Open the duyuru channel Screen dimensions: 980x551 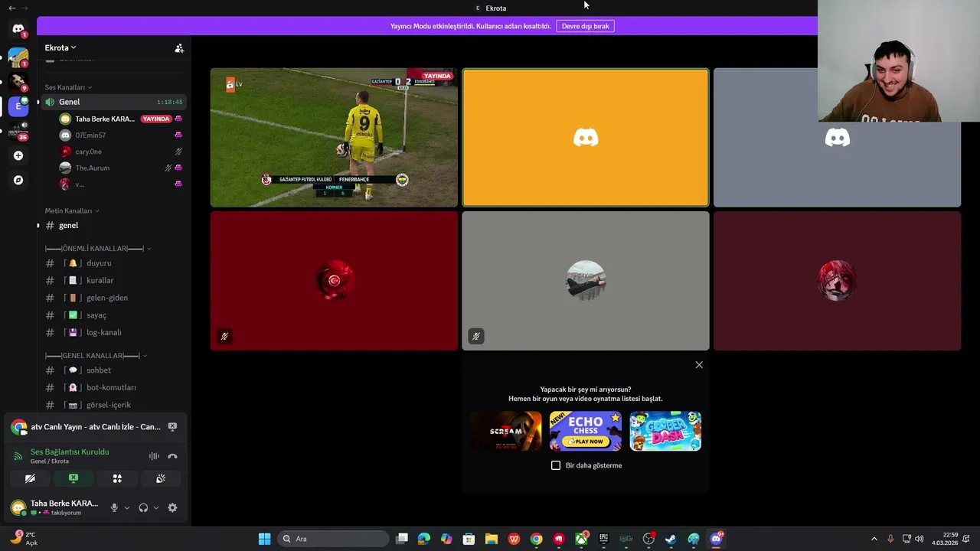(x=113, y=263)
